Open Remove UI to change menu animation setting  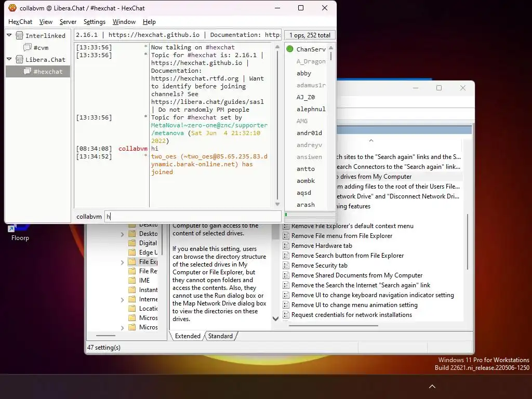[354, 305]
